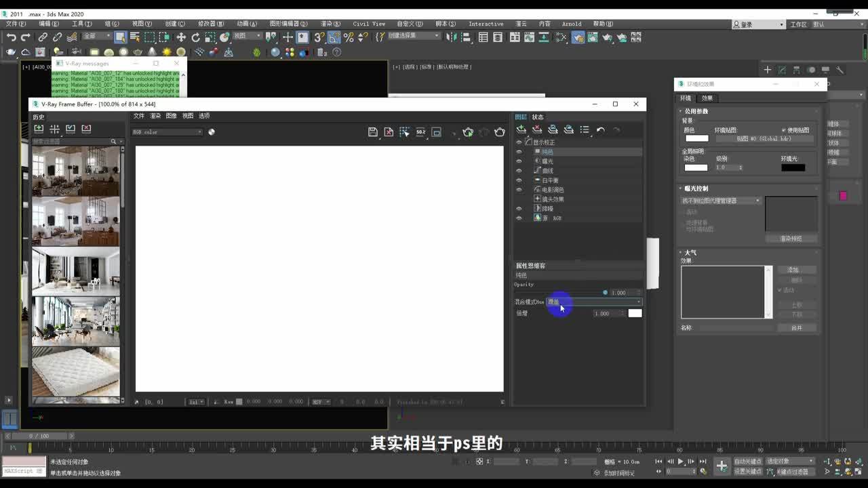
Task: Click the white color swatch beside 倍增
Action: [635, 313]
